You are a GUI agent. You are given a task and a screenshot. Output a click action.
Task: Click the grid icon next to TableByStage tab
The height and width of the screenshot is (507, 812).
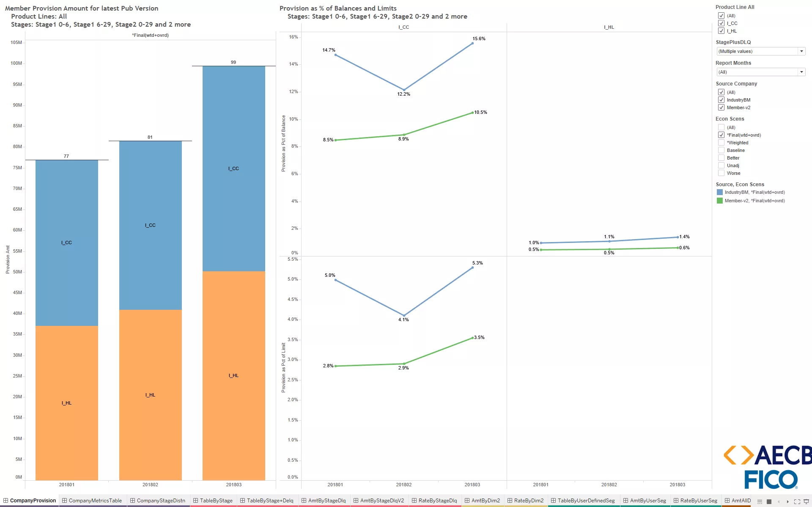195,500
